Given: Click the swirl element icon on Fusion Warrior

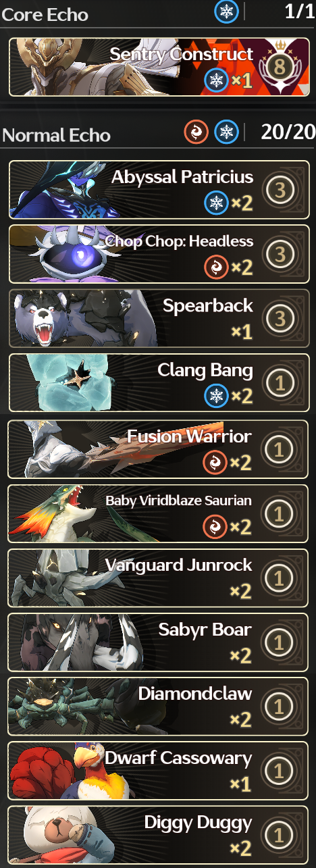Looking at the screenshot, I should [215, 462].
